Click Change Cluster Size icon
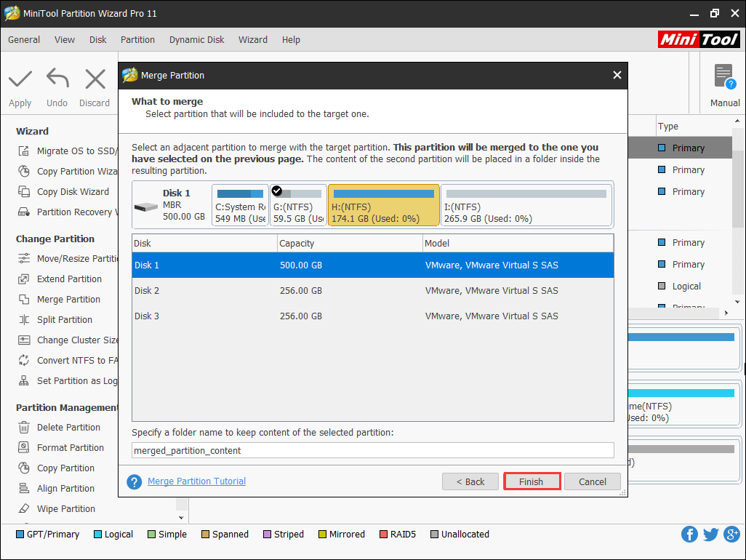Viewport: 746px width, 560px height. coord(23,340)
